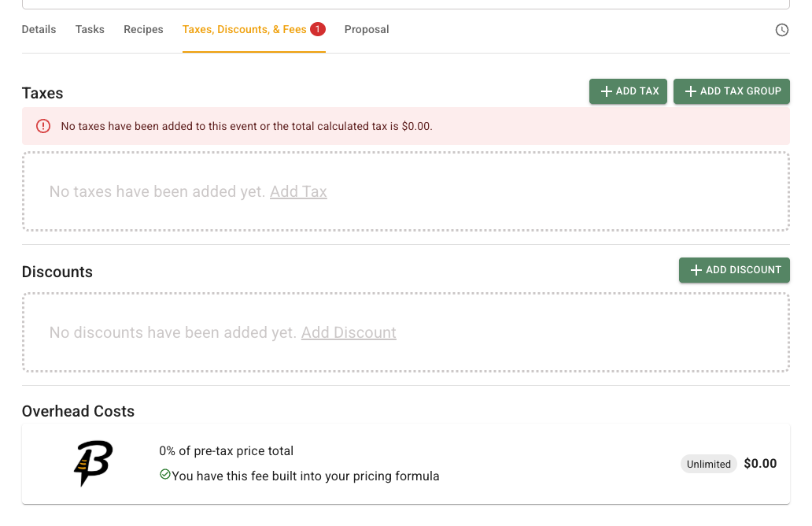812x526 pixels.
Task: Click the Overhead Costs heading
Action: (x=78, y=412)
